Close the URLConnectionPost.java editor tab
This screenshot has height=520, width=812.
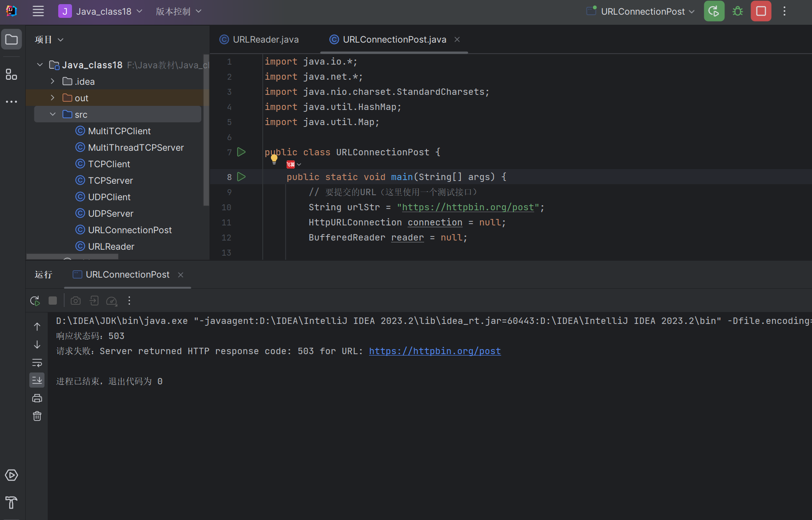coord(457,39)
